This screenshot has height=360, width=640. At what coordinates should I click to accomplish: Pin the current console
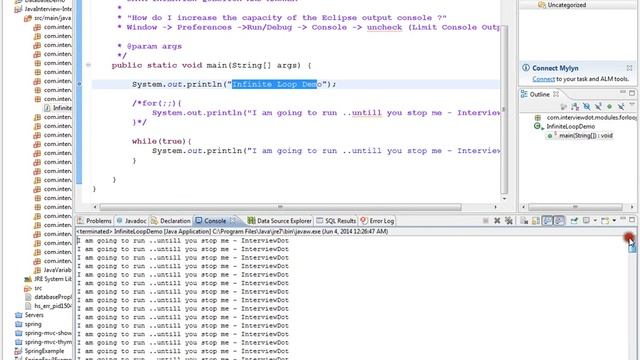coord(574,221)
